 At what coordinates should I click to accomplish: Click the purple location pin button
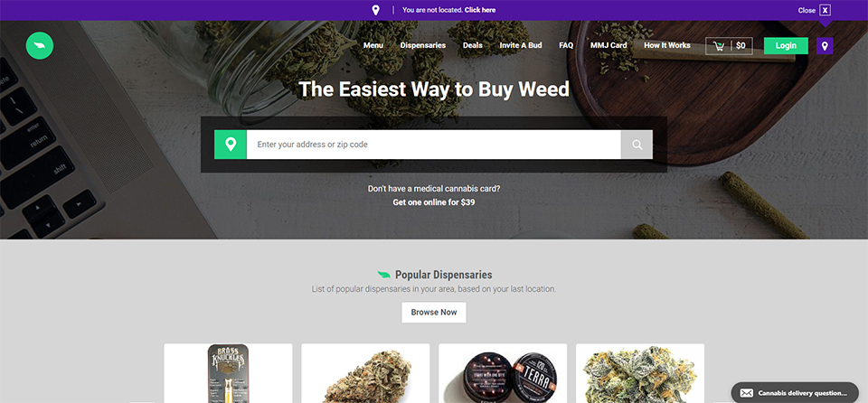tap(825, 46)
